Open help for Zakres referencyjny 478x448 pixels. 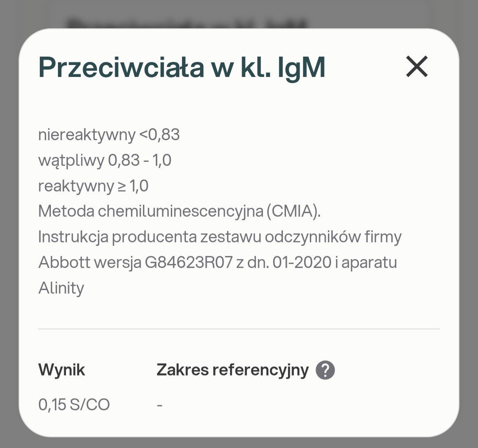(325, 370)
